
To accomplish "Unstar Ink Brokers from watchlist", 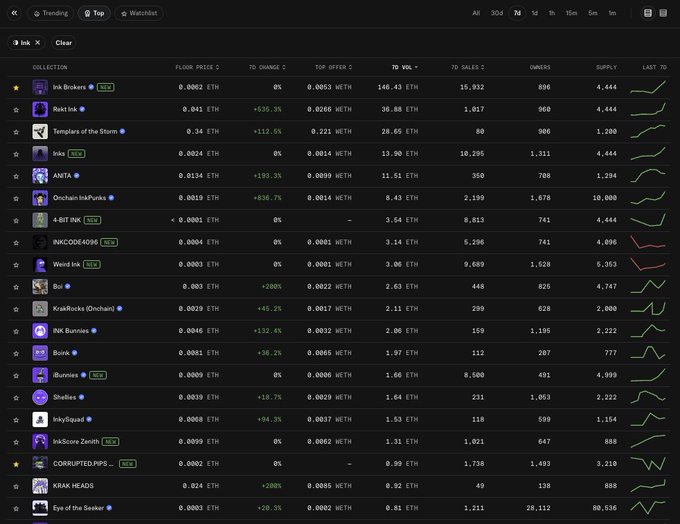I will pos(16,88).
